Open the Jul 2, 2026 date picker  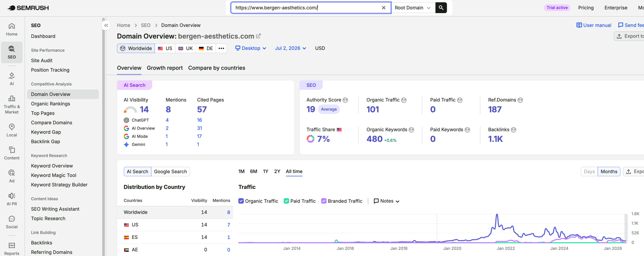pos(291,48)
